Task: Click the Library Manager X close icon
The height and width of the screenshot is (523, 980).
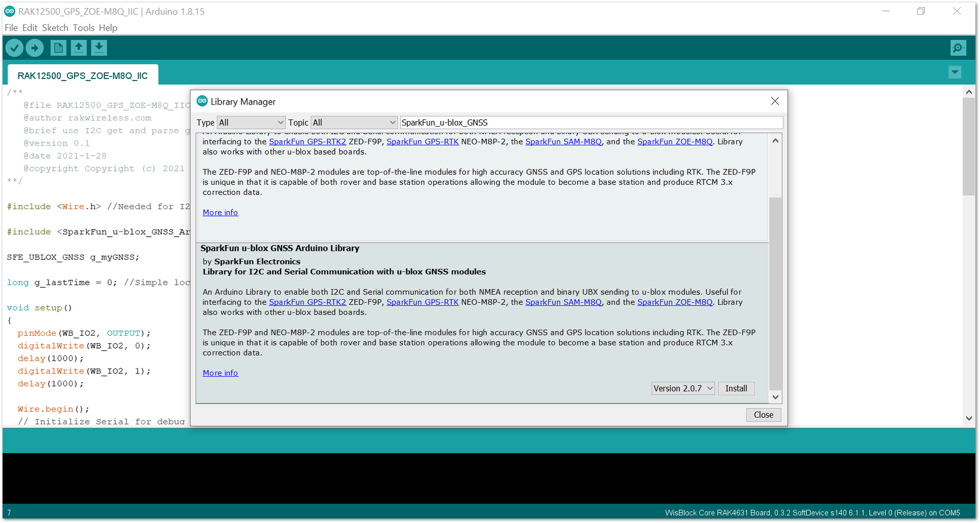Action: point(775,101)
